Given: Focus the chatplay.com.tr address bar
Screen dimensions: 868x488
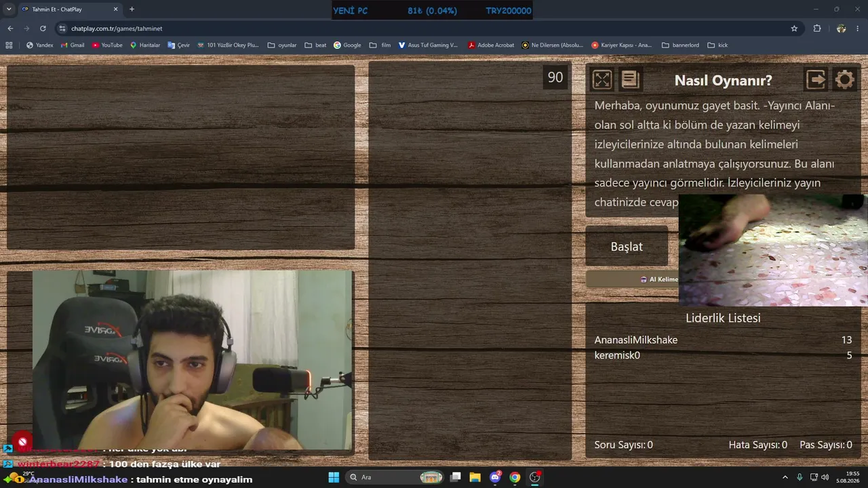Looking at the screenshot, I should (427, 28).
